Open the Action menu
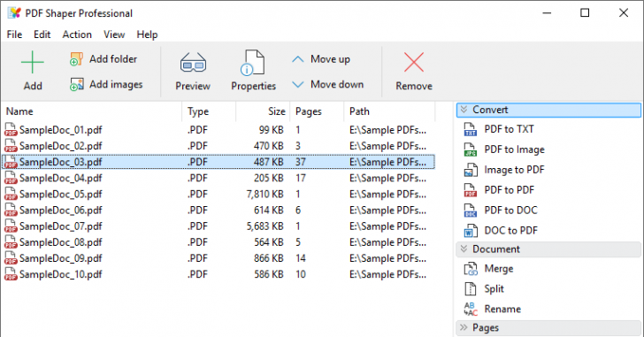 (x=77, y=34)
